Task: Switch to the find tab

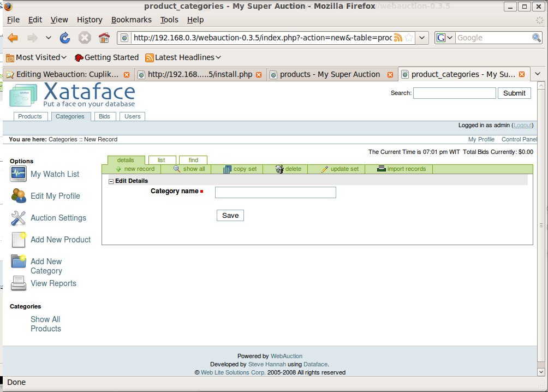Action: click(193, 160)
